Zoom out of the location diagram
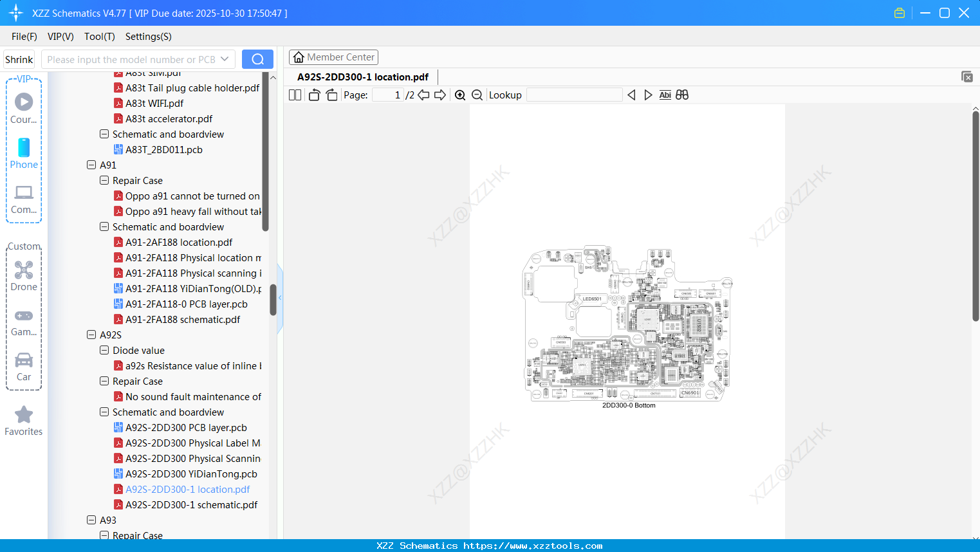The image size is (980, 552). [x=477, y=95]
